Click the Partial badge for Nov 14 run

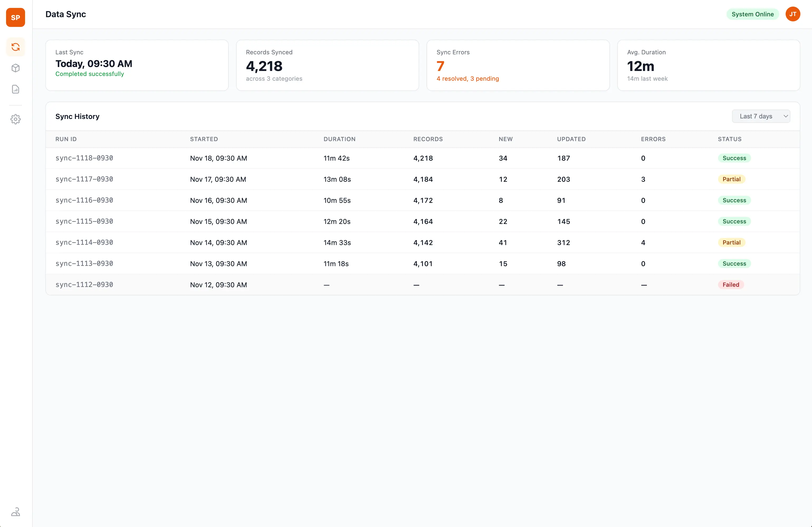(731, 242)
